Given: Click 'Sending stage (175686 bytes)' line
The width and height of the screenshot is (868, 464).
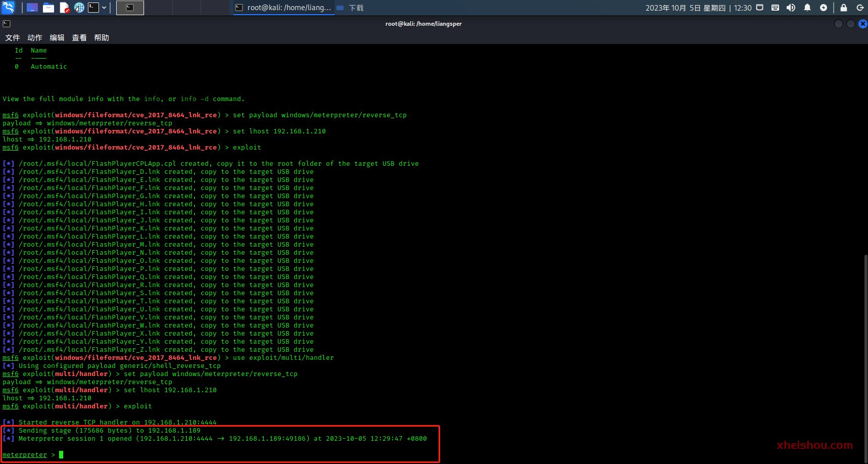Looking at the screenshot, I should (102, 431).
